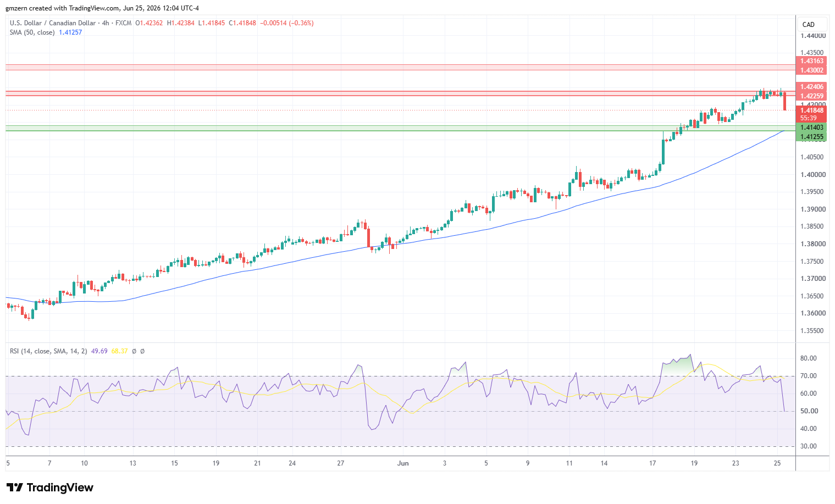Viewport: 835px width, 504px height.
Task: Click the RSI value 49.69
Action: pos(99,351)
